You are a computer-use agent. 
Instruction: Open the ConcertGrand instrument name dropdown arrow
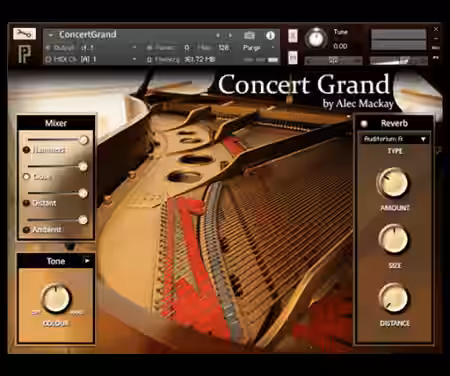51,35
